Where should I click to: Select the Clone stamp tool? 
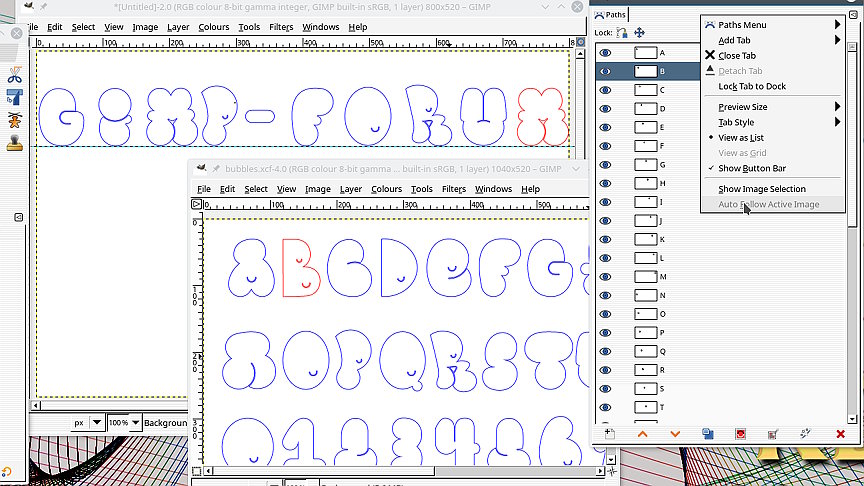tap(15, 142)
